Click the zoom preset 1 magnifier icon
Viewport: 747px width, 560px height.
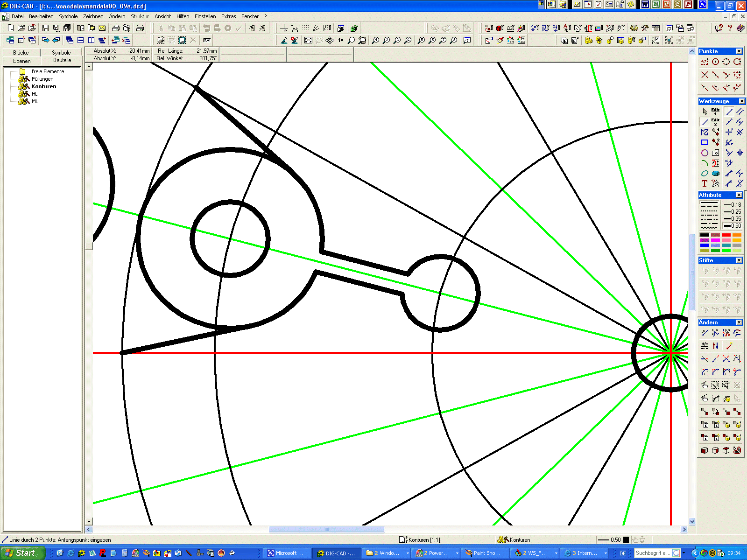[x=376, y=40]
